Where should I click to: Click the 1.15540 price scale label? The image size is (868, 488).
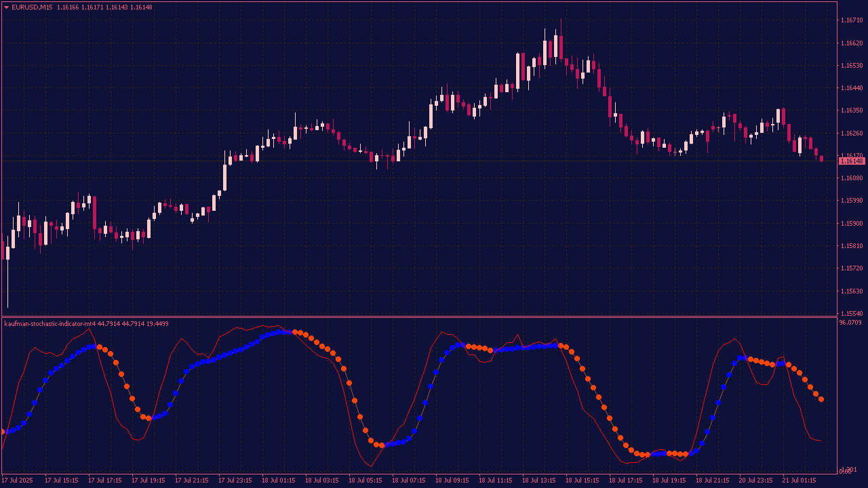click(851, 314)
